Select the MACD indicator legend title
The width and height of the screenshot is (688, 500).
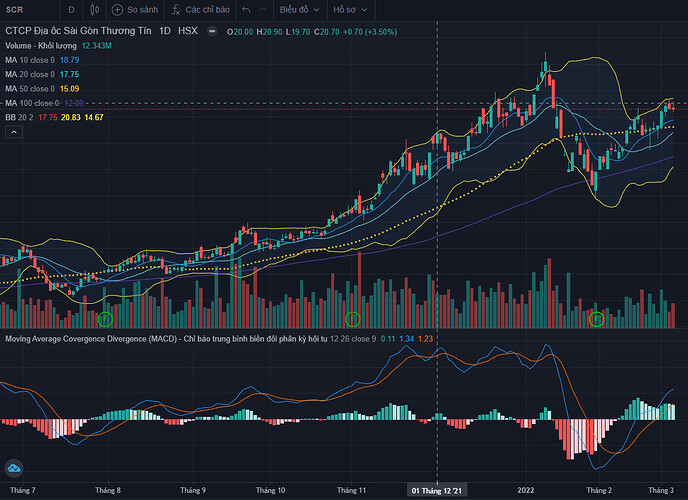(x=166, y=339)
